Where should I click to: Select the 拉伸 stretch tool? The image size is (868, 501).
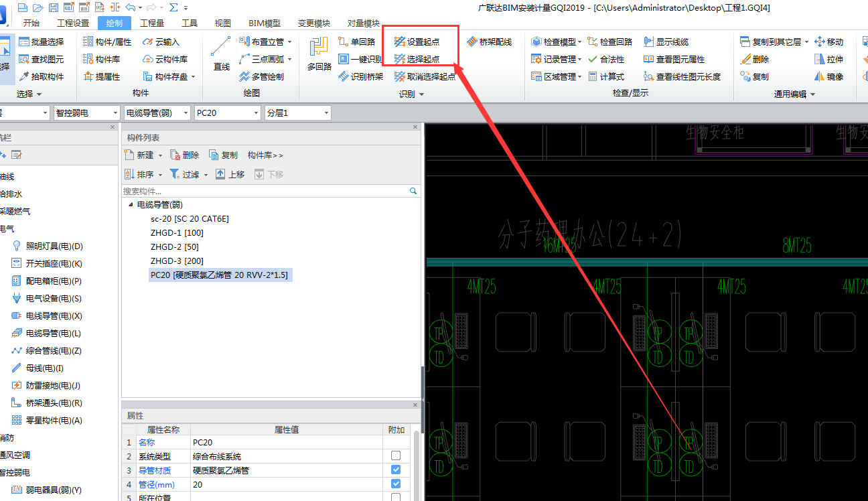tap(828, 59)
